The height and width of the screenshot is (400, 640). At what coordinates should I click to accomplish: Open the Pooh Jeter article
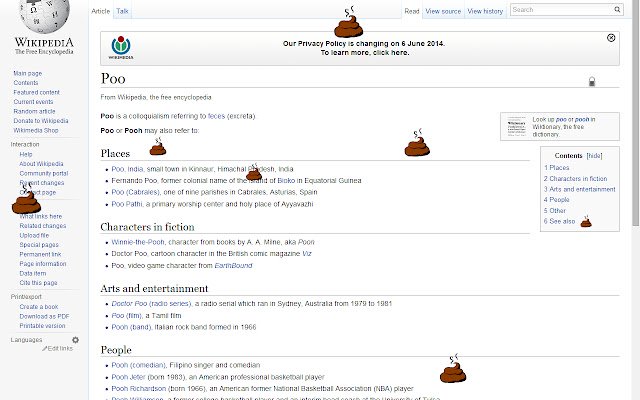tap(129, 377)
